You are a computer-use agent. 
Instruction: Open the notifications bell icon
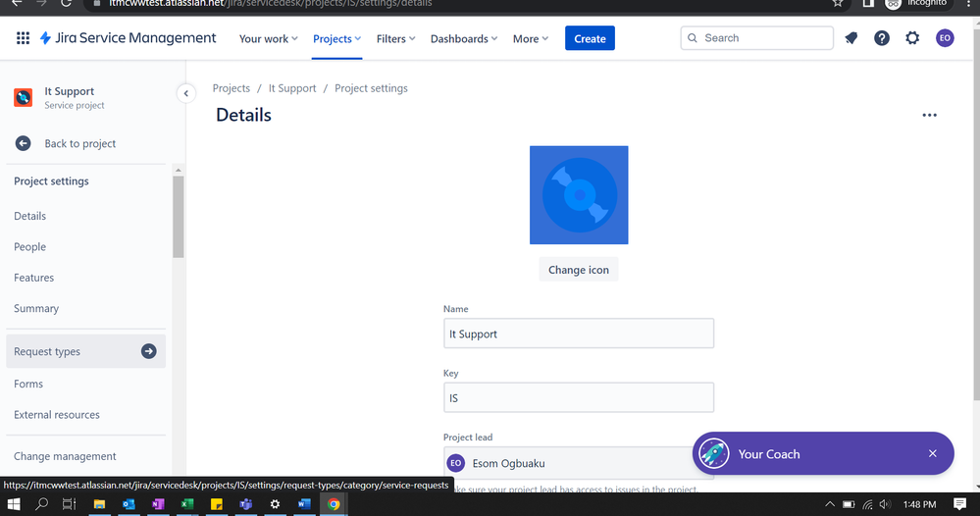(x=851, y=38)
